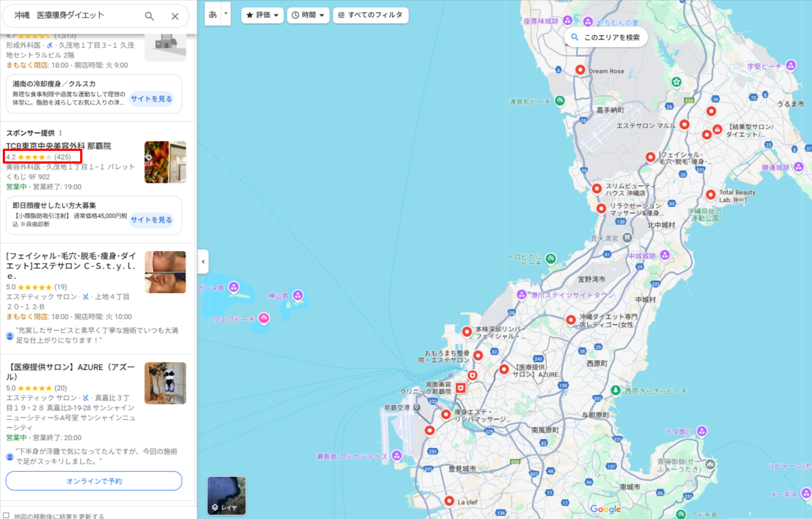The image size is (812, 519).
Task: Clear the search with X icon
Action: pos(175,16)
